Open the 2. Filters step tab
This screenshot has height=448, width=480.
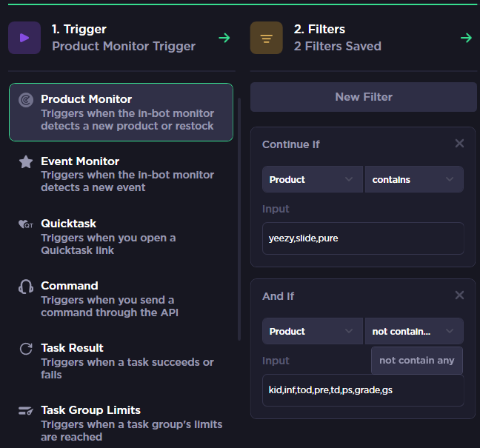click(x=364, y=38)
